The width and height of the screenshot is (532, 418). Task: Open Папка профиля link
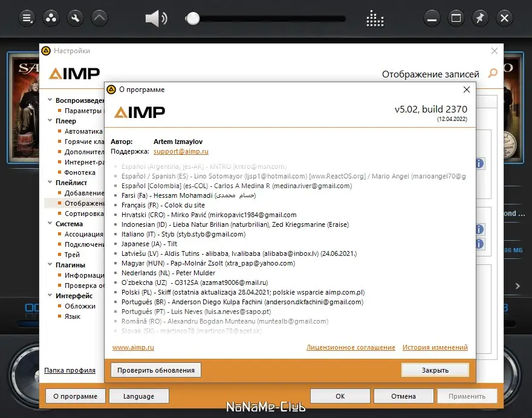tap(70, 370)
